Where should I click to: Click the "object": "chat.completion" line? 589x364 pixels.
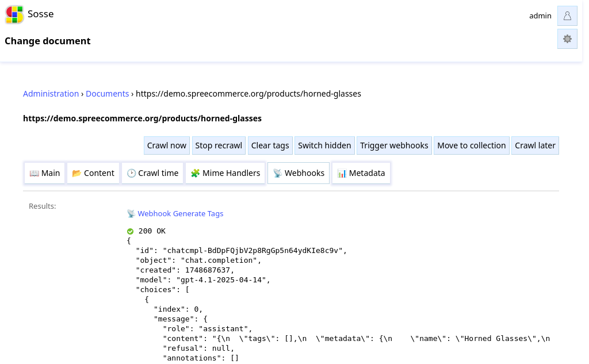point(198,260)
